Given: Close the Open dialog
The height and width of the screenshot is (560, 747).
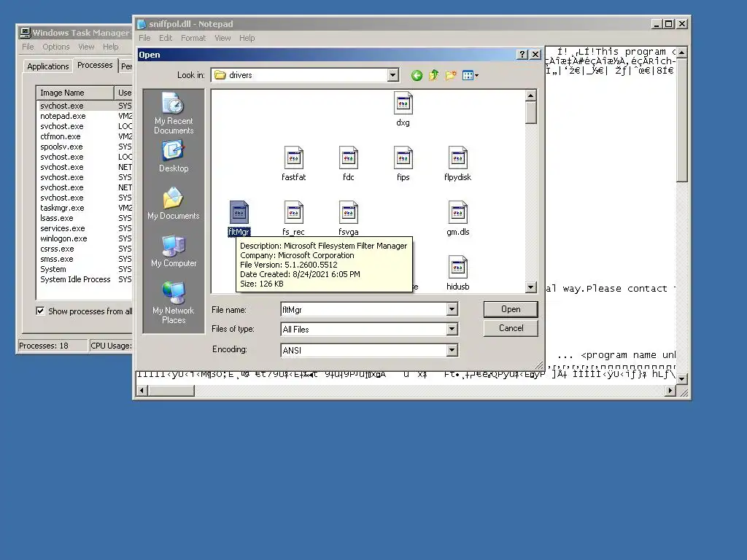Looking at the screenshot, I should point(535,54).
